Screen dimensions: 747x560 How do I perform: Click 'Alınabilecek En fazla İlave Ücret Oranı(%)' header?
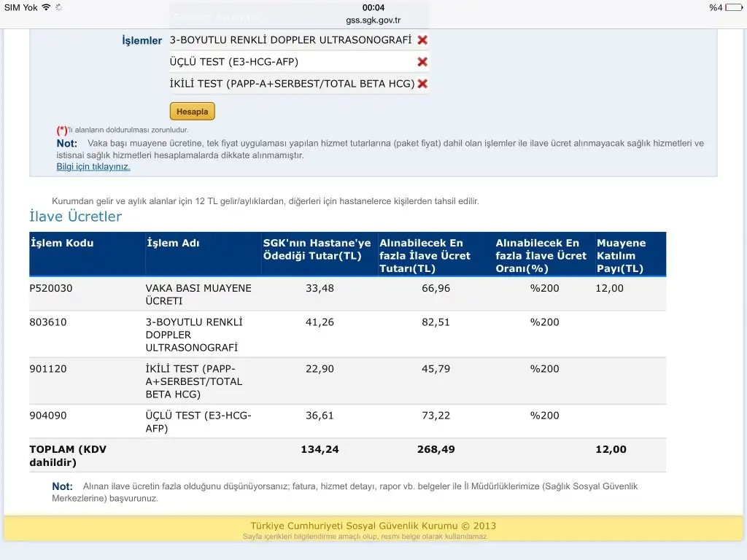point(541,256)
